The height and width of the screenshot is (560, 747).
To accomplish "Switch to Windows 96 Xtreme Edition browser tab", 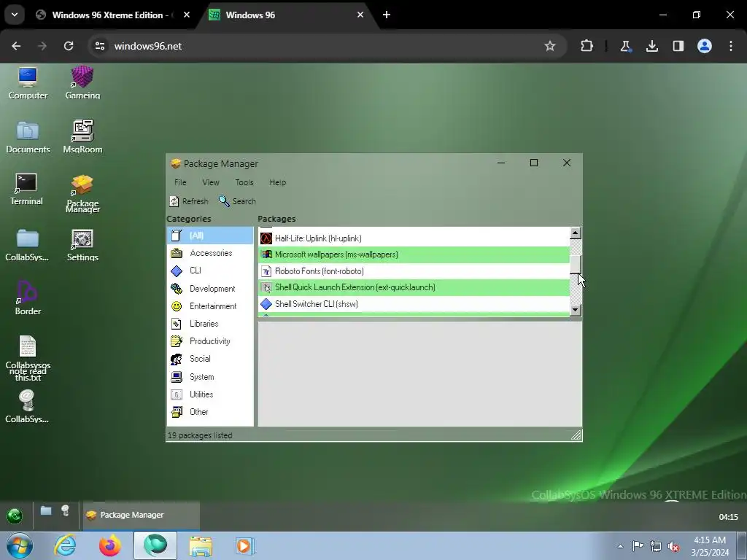I will click(x=112, y=15).
